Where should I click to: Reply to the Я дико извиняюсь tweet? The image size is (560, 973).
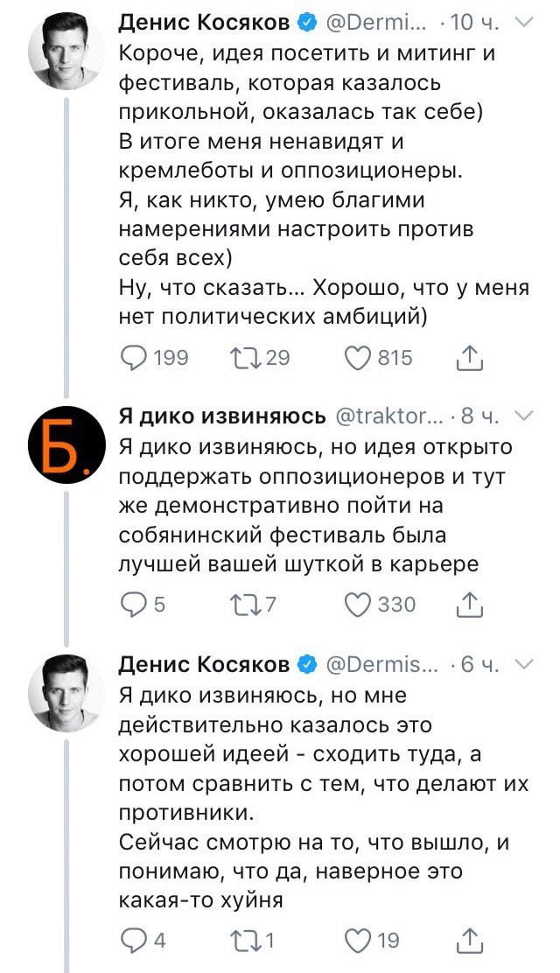point(134,604)
